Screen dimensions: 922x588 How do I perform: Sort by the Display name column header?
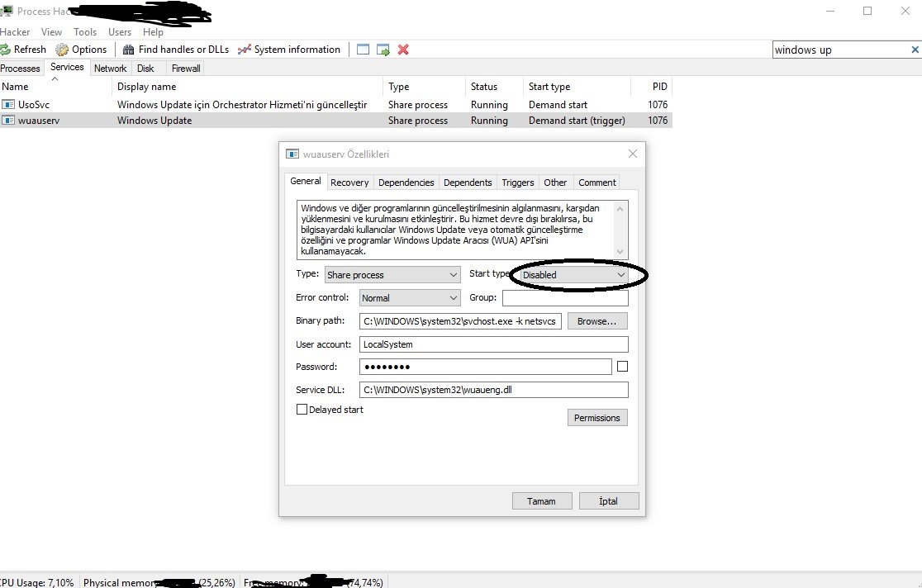(247, 87)
